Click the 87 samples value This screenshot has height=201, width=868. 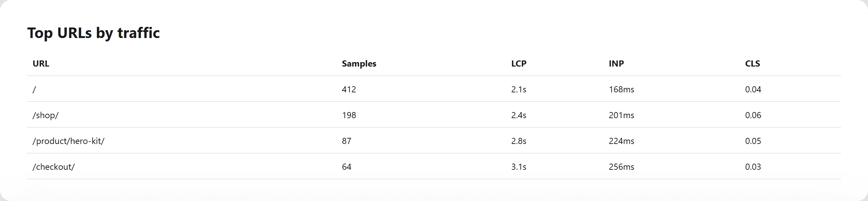(x=347, y=141)
